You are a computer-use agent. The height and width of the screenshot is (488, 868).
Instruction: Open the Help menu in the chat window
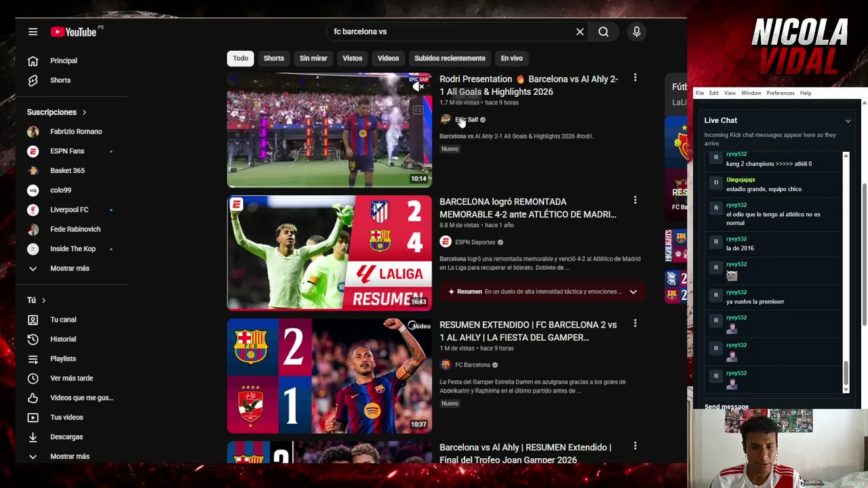(806, 93)
